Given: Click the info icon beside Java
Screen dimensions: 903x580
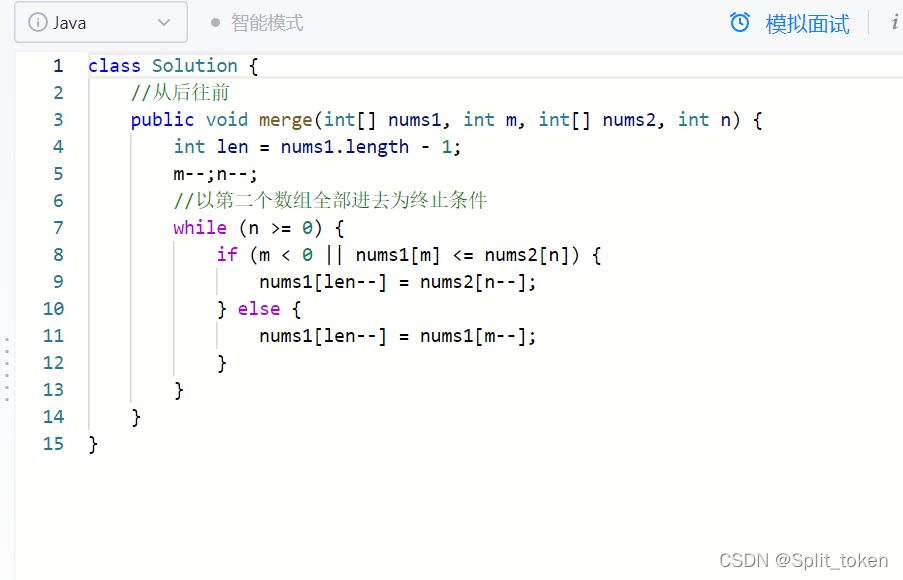Looking at the screenshot, I should pos(37,22).
